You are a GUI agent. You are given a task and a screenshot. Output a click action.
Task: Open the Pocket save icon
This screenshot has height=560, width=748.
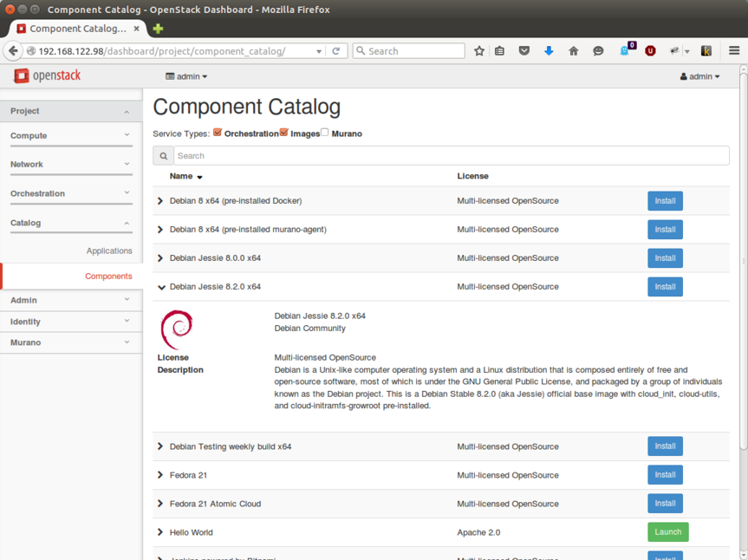coord(524,50)
